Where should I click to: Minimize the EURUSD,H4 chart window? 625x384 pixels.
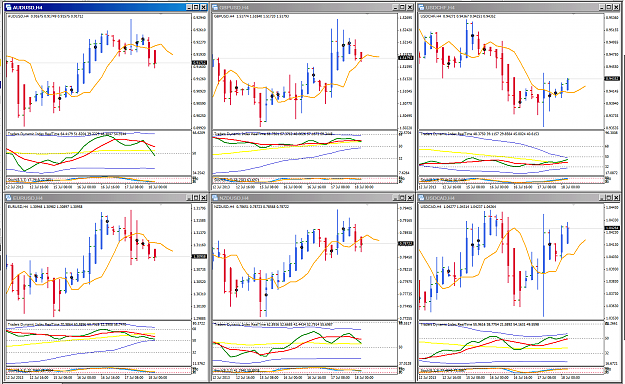189,198
